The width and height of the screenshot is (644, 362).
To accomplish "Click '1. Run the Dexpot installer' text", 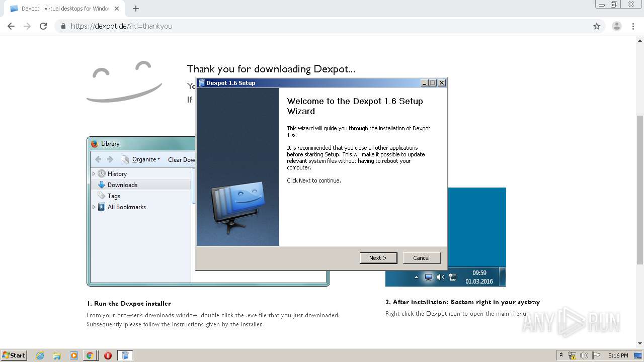I will [x=129, y=304].
